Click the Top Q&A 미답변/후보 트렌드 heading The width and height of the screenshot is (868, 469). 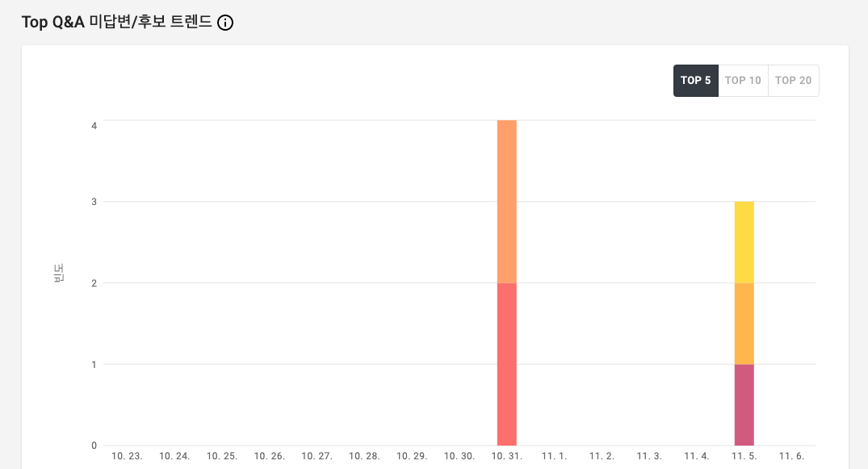coord(117,22)
